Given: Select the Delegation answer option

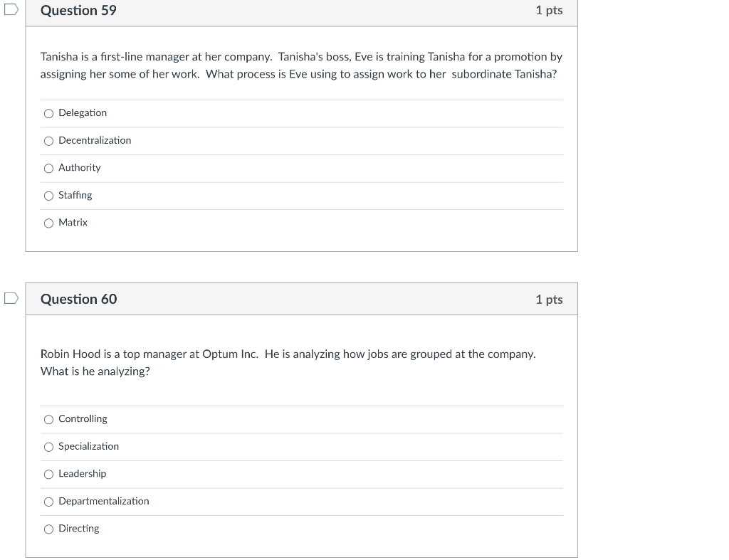Looking at the screenshot, I should pos(48,112).
